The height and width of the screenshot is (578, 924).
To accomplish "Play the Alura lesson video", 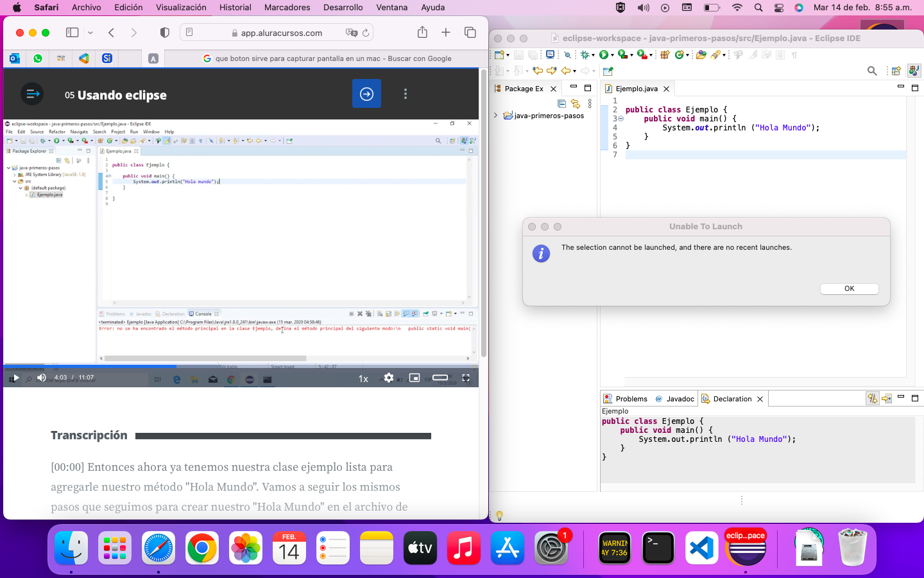I will (x=15, y=378).
